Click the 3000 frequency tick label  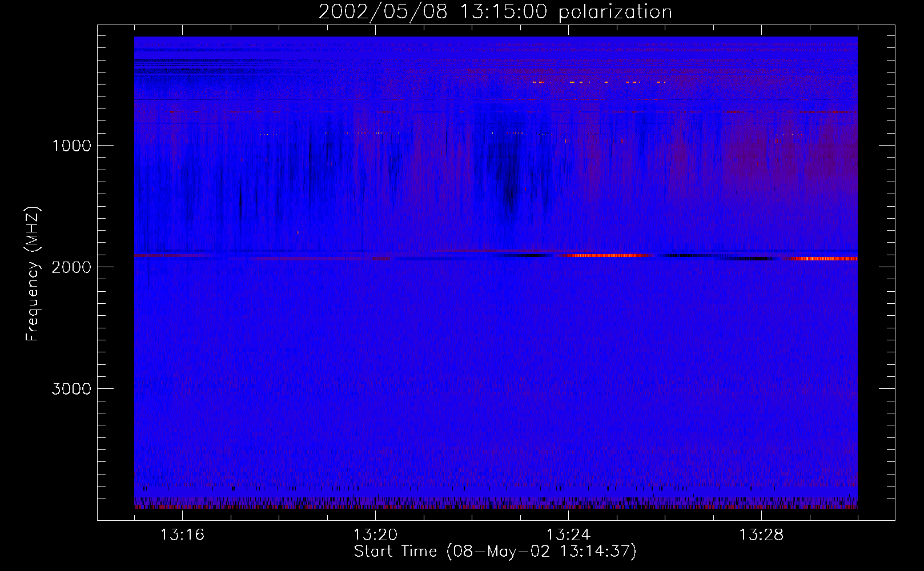[x=71, y=389]
